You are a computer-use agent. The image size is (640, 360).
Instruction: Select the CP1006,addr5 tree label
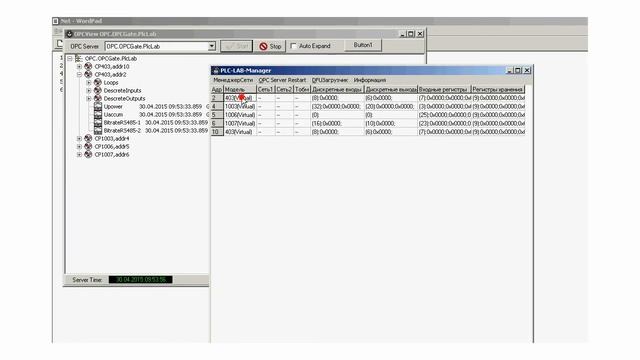coord(112,147)
